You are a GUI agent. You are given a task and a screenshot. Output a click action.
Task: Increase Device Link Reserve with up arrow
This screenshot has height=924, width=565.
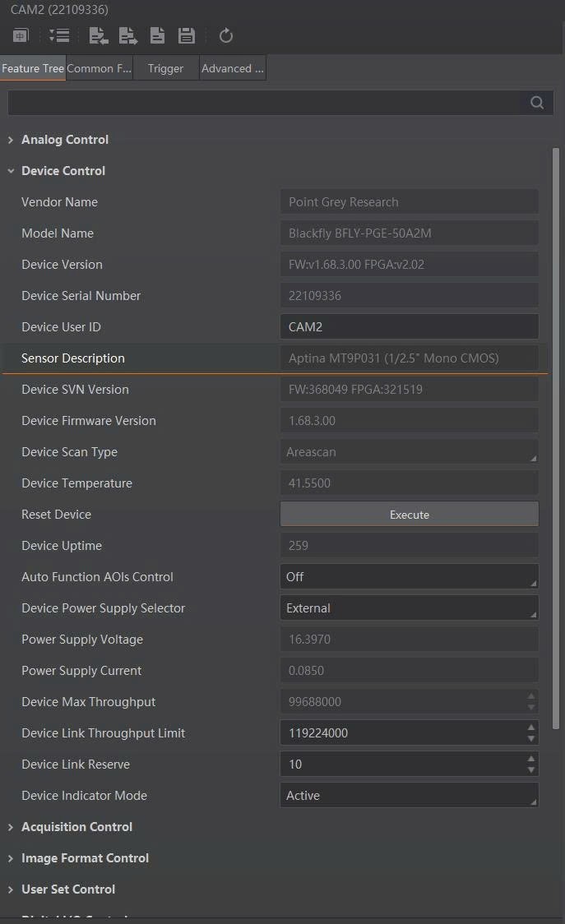pyautogui.click(x=531, y=759)
